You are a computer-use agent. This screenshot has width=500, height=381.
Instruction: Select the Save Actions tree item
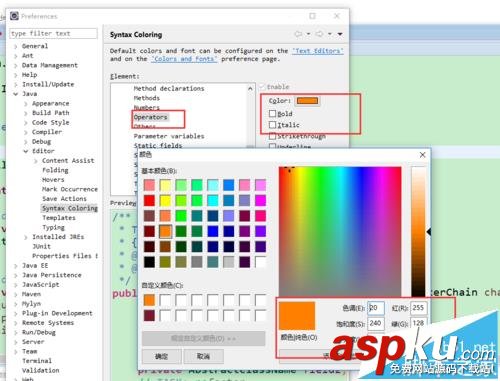click(64, 199)
